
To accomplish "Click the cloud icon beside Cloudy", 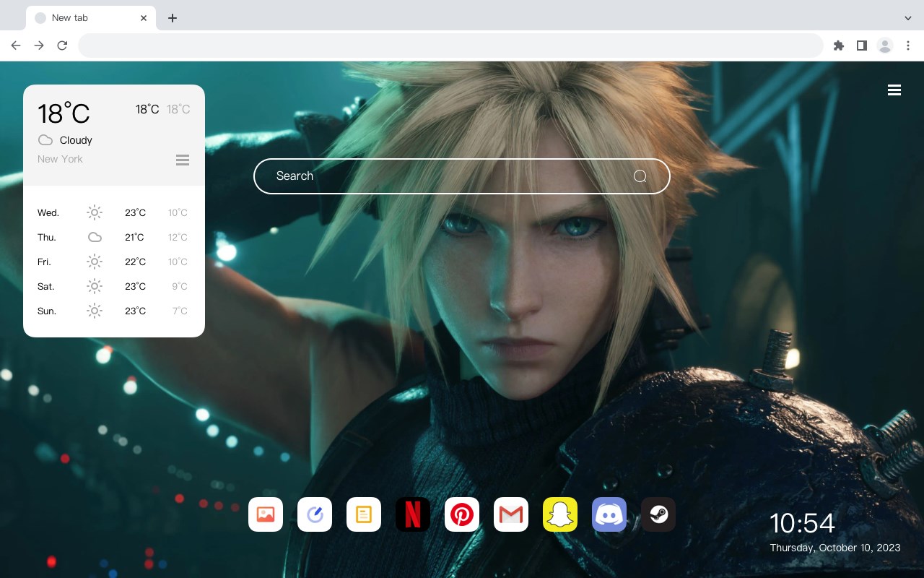I will pyautogui.click(x=45, y=140).
